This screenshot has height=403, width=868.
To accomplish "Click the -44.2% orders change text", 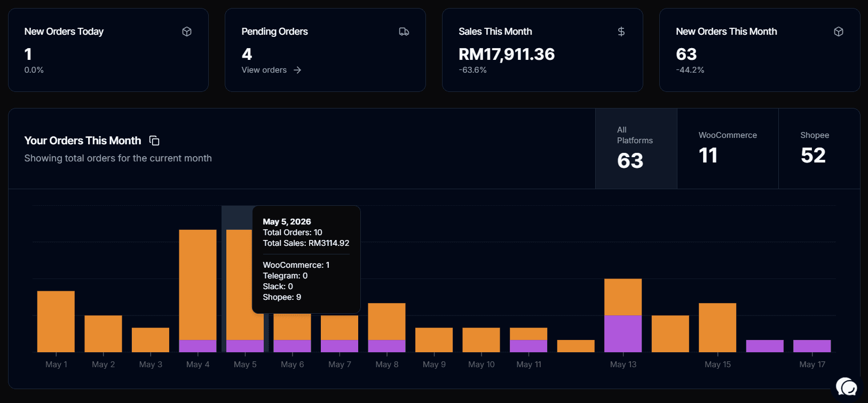I will tap(690, 70).
